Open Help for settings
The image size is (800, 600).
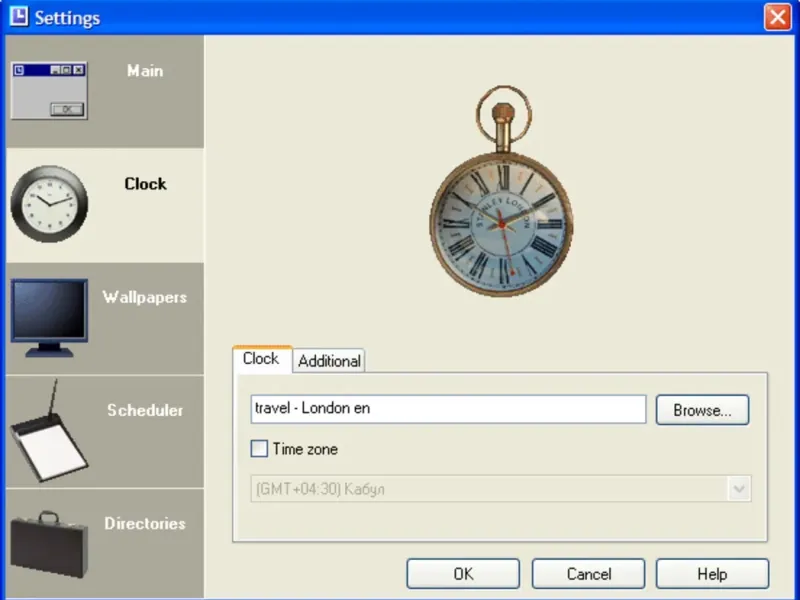tap(712, 573)
